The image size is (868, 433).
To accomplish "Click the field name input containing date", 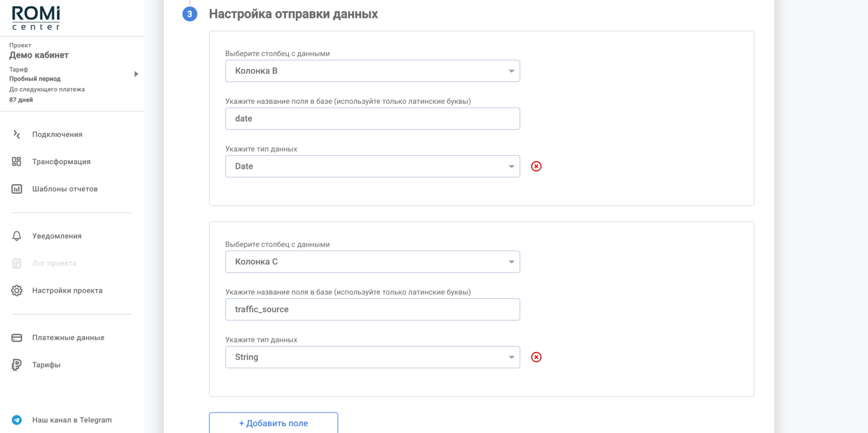I will (373, 119).
